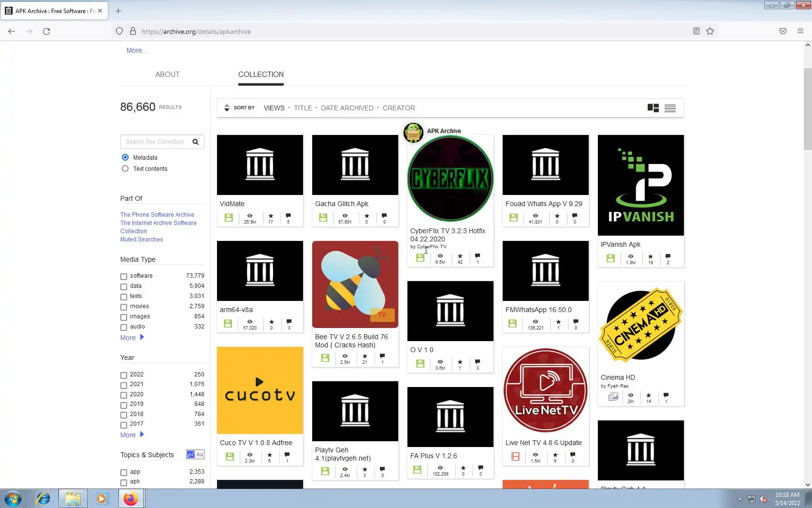Show topics as chart view icon
Image resolution: width=812 pixels, height=508 pixels.
point(191,454)
